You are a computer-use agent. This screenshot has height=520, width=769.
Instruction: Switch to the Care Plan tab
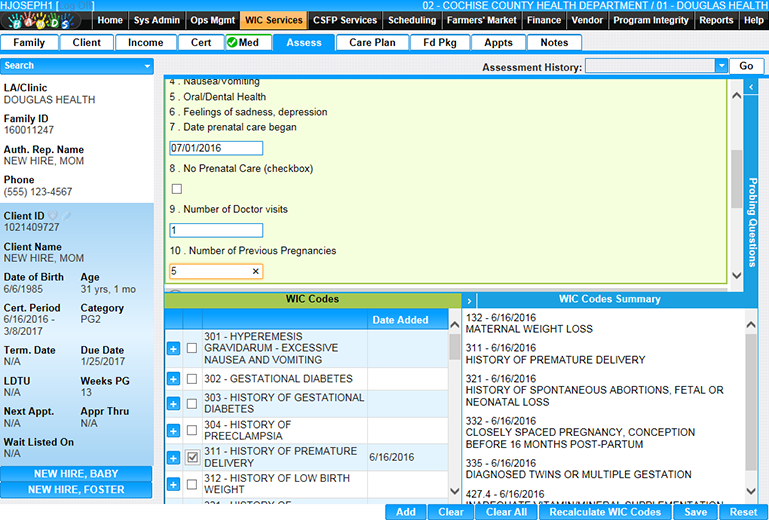coord(372,42)
